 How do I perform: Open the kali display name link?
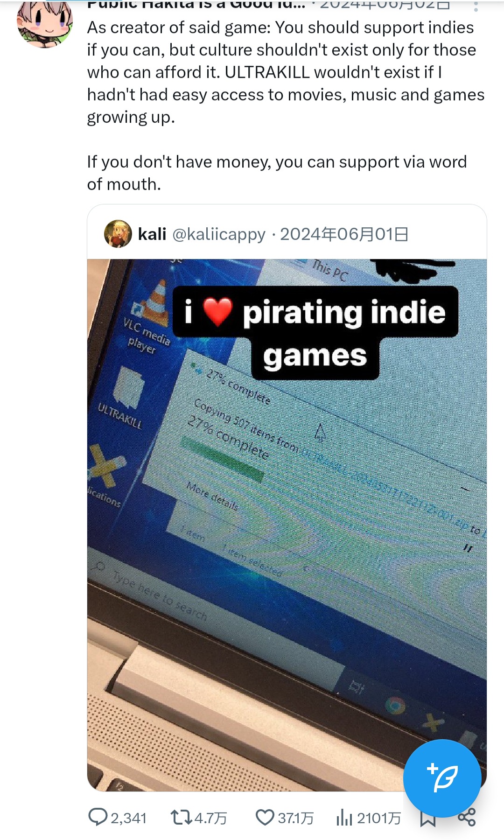coord(152,234)
